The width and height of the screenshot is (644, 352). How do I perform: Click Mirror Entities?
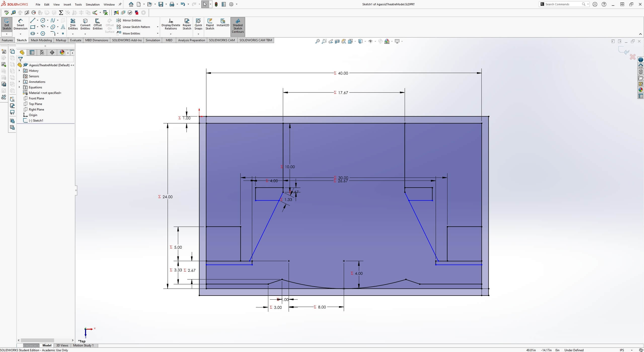tap(129, 20)
